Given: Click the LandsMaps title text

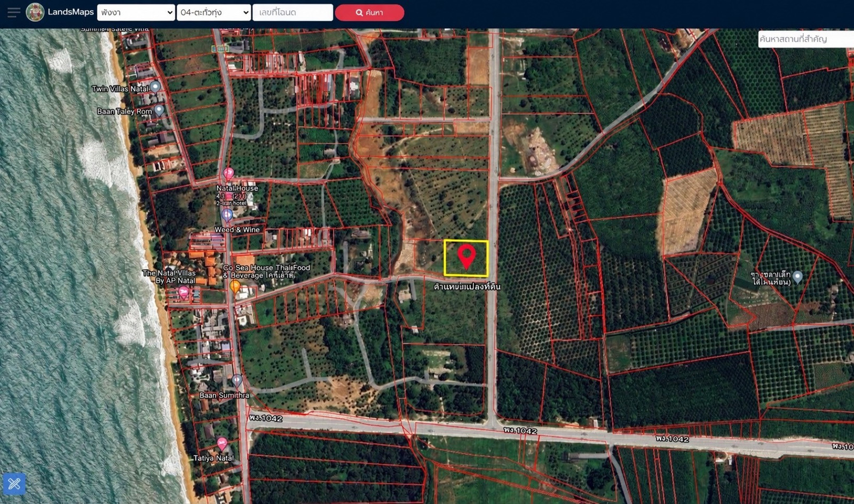Looking at the screenshot, I should click(70, 12).
